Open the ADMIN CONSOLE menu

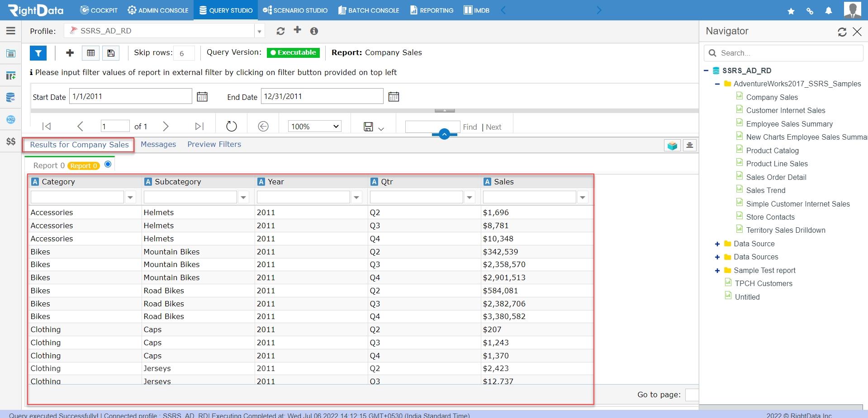158,10
